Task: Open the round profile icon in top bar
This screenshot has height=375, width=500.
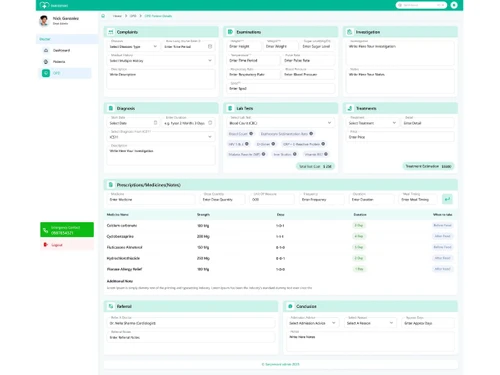Action: coord(454,5)
